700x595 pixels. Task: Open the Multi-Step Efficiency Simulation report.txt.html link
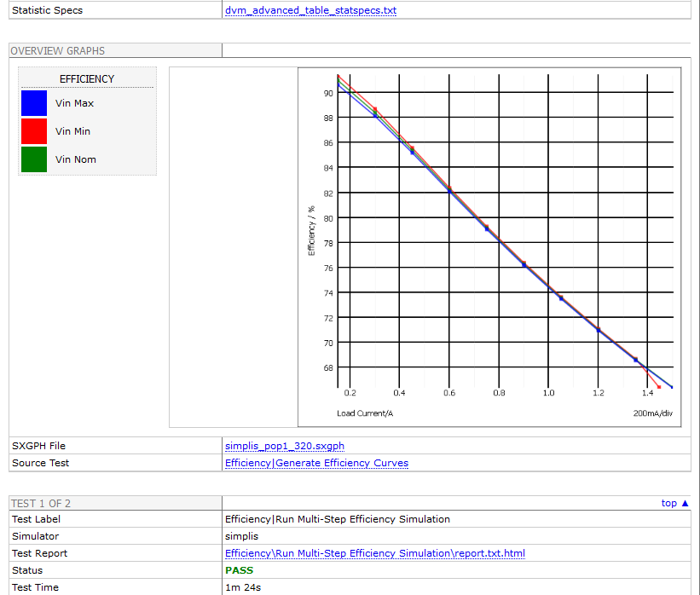pos(375,553)
